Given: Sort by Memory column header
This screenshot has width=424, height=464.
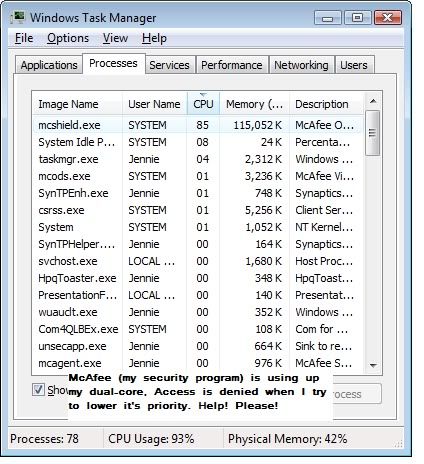Looking at the screenshot, I should click(255, 104).
